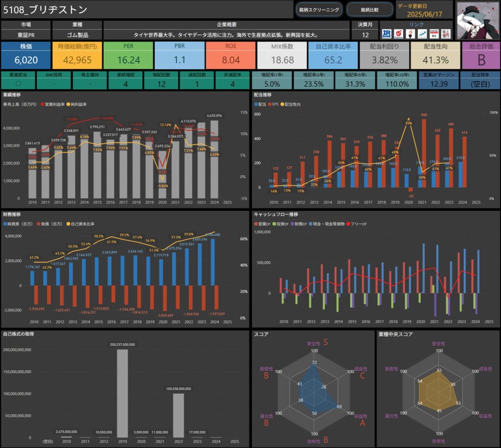Click the ゴム製品 industry cell
Image resolution: width=501 pixels, height=448 pixels.
(x=77, y=35)
